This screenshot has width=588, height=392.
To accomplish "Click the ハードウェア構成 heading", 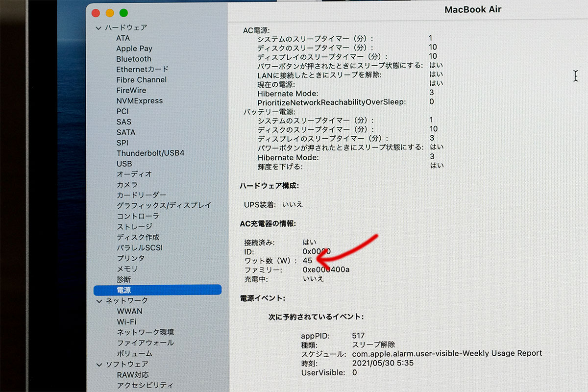I will 269,186.
